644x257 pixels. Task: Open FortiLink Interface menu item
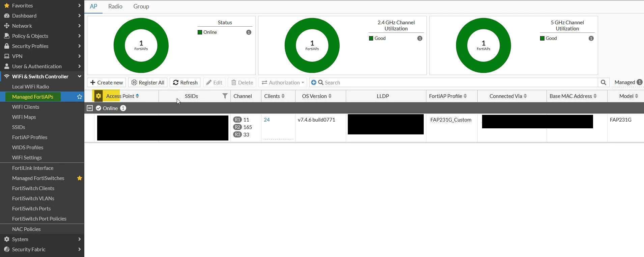pyautogui.click(x=33, y=168)
